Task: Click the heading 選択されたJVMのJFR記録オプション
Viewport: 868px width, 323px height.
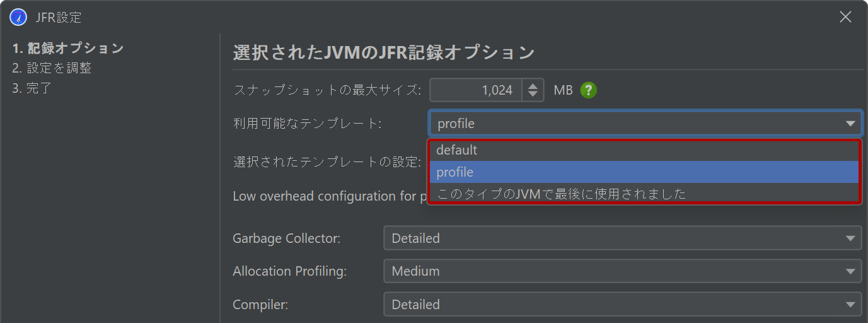Action: [x=384, y=52]
